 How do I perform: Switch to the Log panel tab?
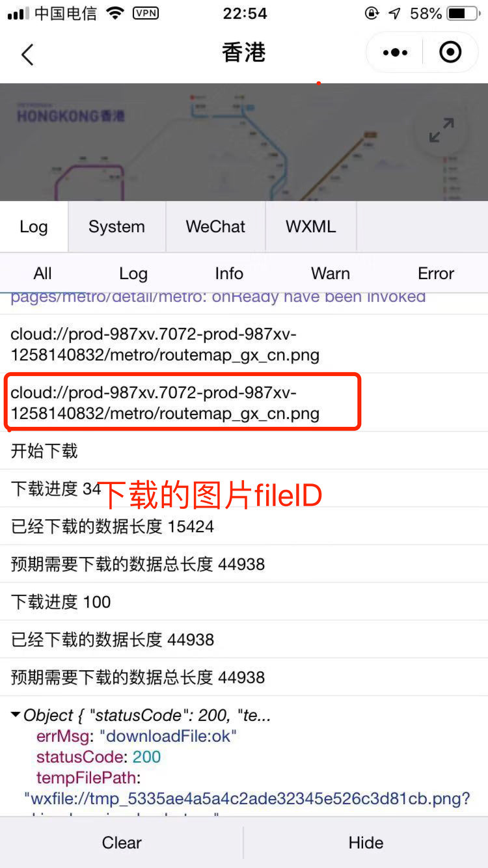tap(34, 226)
